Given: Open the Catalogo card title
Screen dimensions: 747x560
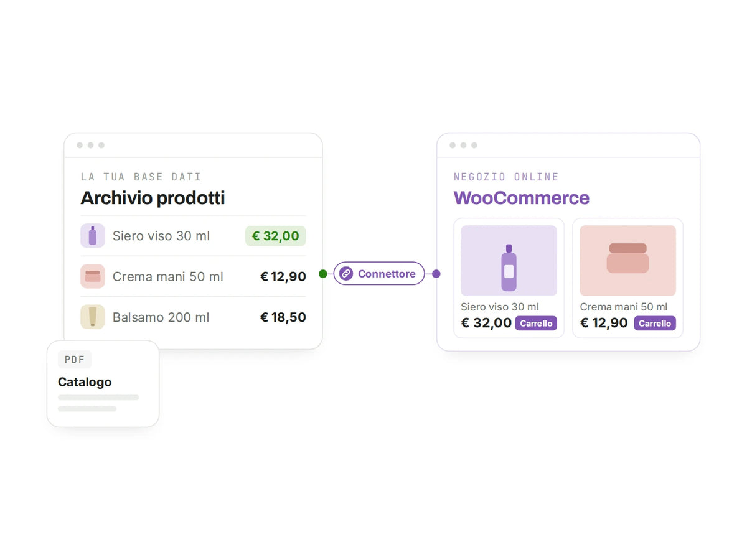Looking at the screenshot, I should [85, 382].
